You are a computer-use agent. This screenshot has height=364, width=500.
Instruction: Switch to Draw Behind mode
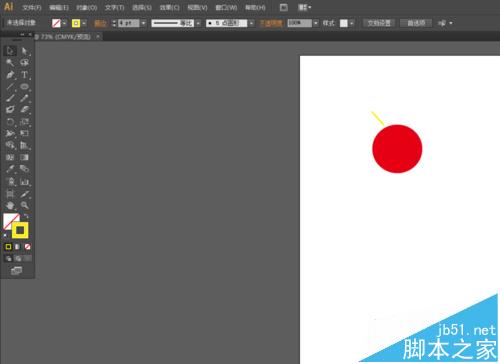pos(18,258)
